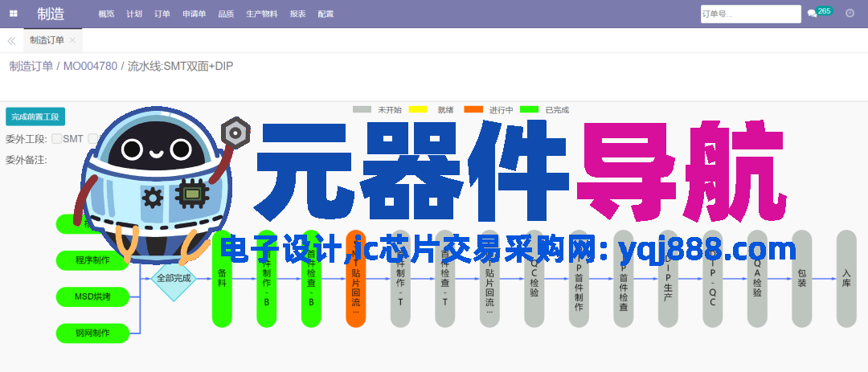This screenshot has height=372, width=868.
Task: Select the 包装 stage node
Action: pyautogui.click(x=802, y=279)
